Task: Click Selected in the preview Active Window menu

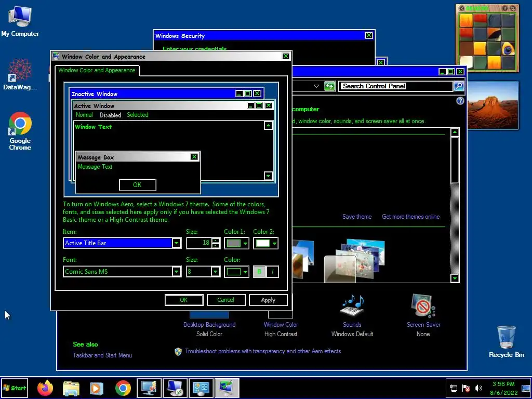Action: 137,115
